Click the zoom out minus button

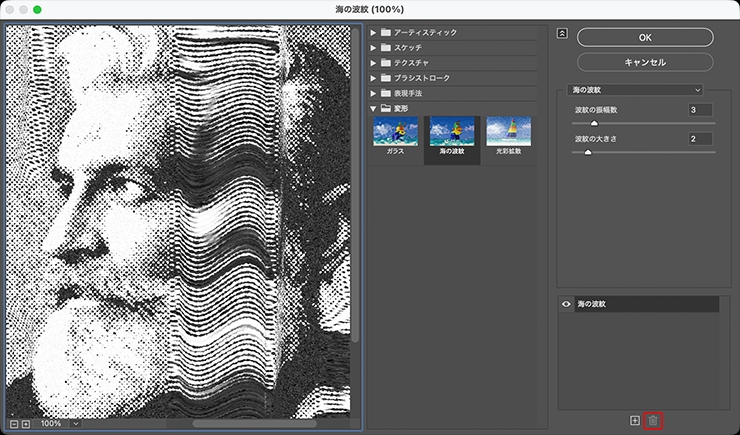[x=12, y=423]
